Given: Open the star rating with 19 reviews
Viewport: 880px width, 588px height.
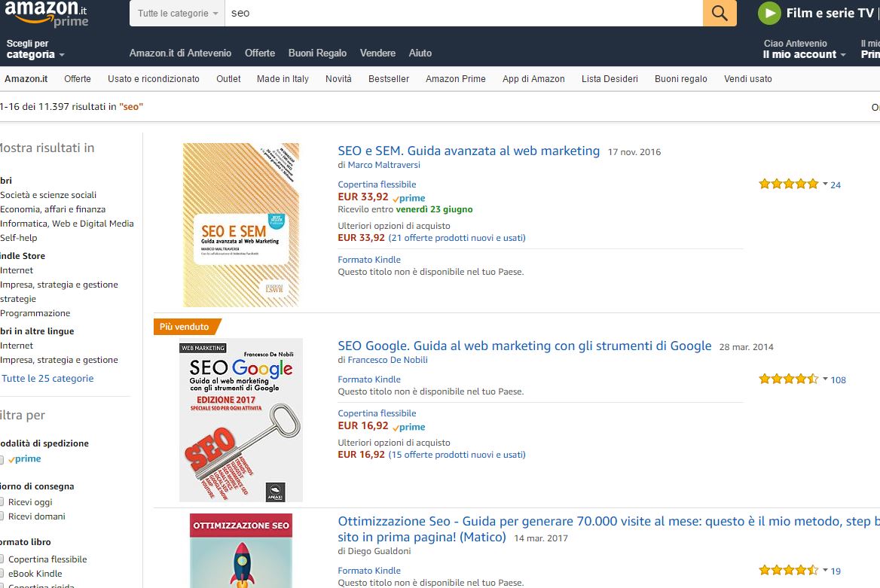Looking at the screenshot, I should [x=789, y=571].
